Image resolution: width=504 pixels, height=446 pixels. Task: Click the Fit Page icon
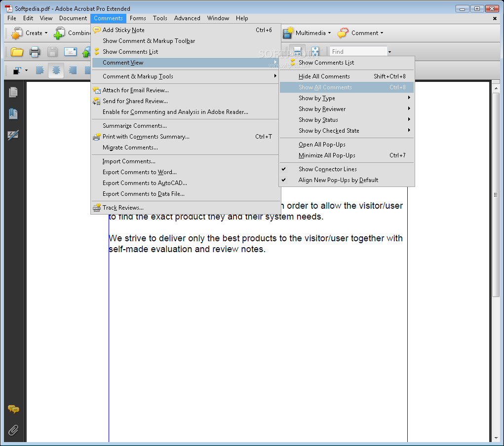pyautogui.click(x=315, y=51)
